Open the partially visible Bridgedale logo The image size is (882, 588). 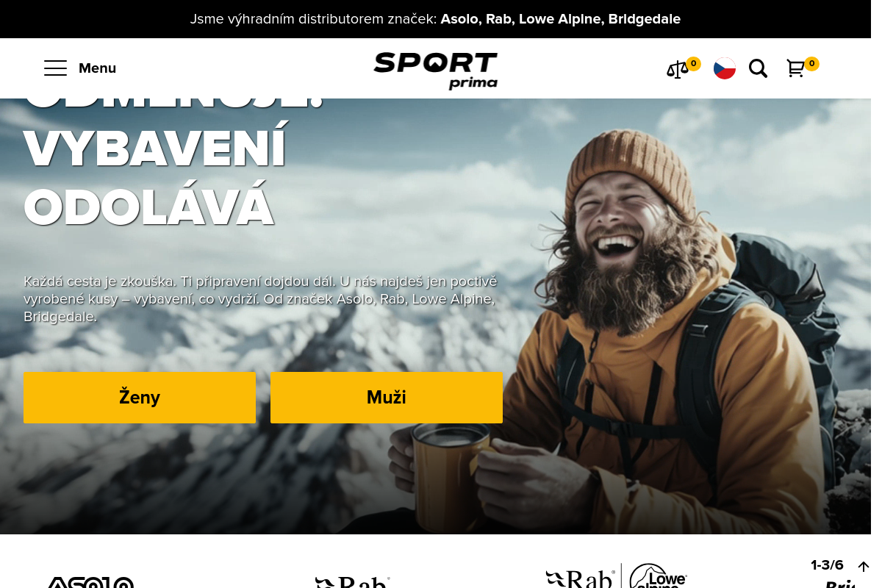click(x=839, y=584)
